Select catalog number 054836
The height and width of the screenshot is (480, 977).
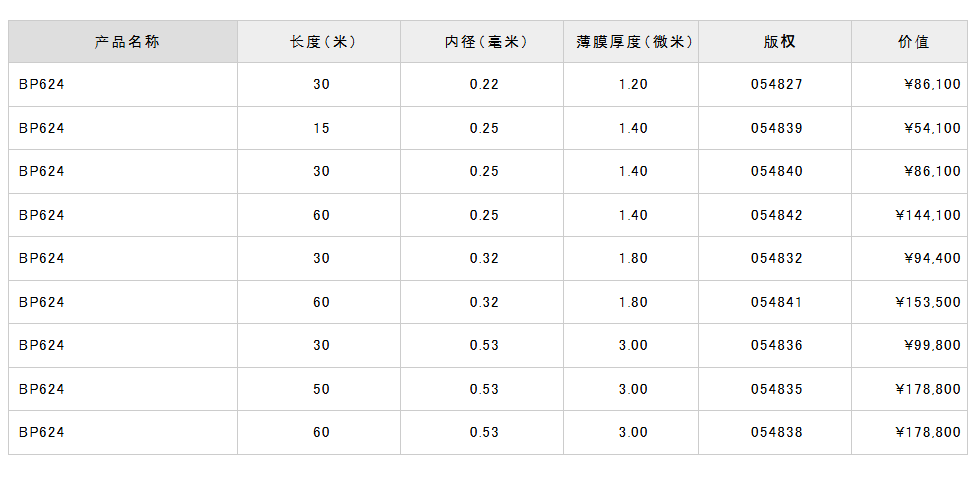pos(776,345)
